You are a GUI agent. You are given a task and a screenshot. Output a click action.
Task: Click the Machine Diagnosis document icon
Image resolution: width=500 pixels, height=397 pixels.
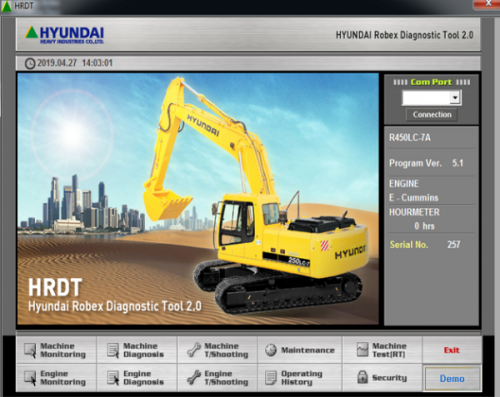[113, 350]
